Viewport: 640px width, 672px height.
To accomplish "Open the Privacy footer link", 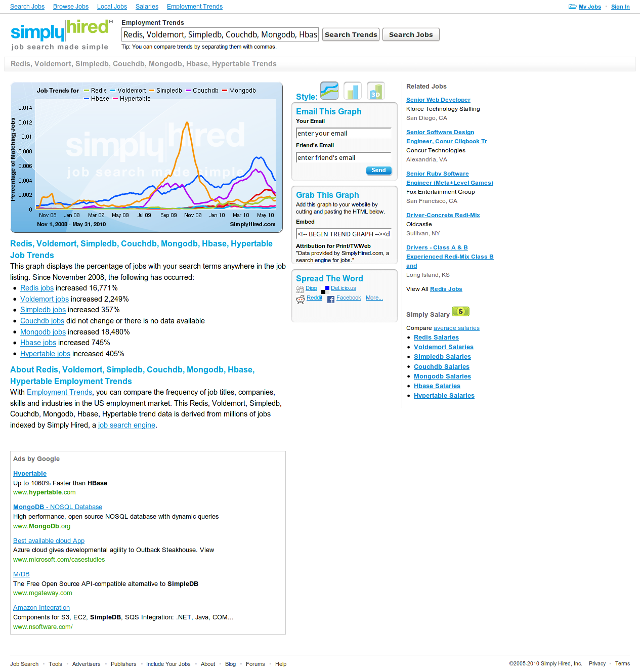I will pos(597,663).
